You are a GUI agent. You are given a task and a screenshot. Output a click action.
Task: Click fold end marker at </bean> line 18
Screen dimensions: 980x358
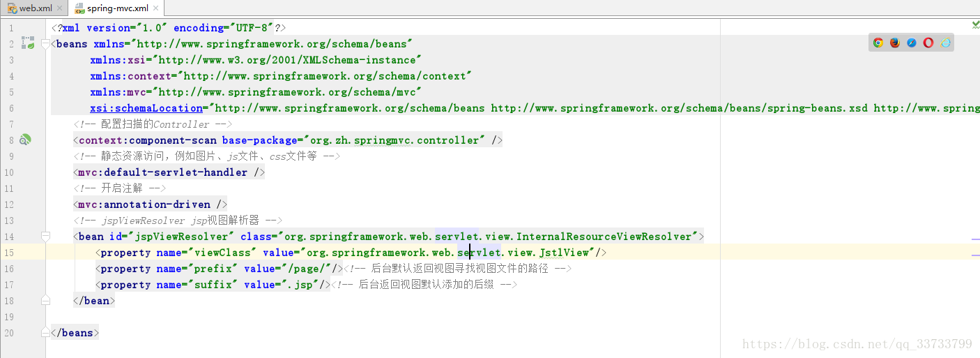pos(45,301)
